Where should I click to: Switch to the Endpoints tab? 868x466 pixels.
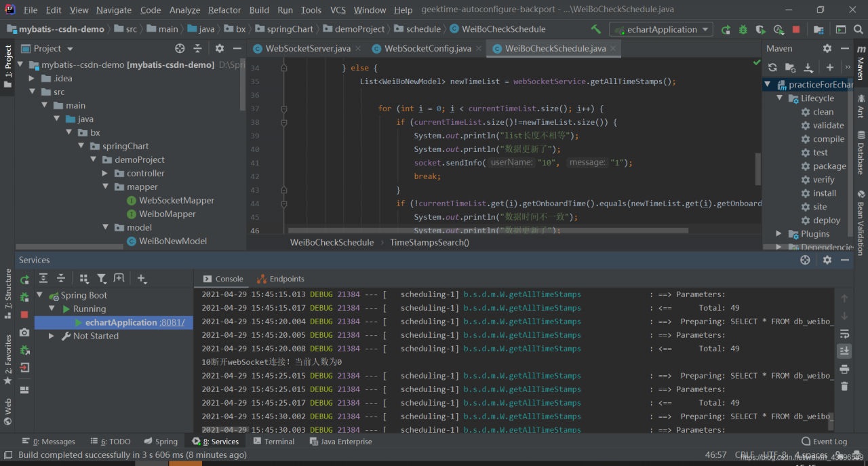(x=281, y=279)
